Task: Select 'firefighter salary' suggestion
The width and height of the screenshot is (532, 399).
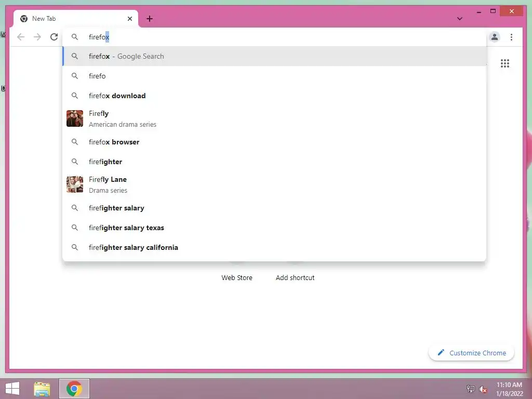Action: (x=274, y=208)
